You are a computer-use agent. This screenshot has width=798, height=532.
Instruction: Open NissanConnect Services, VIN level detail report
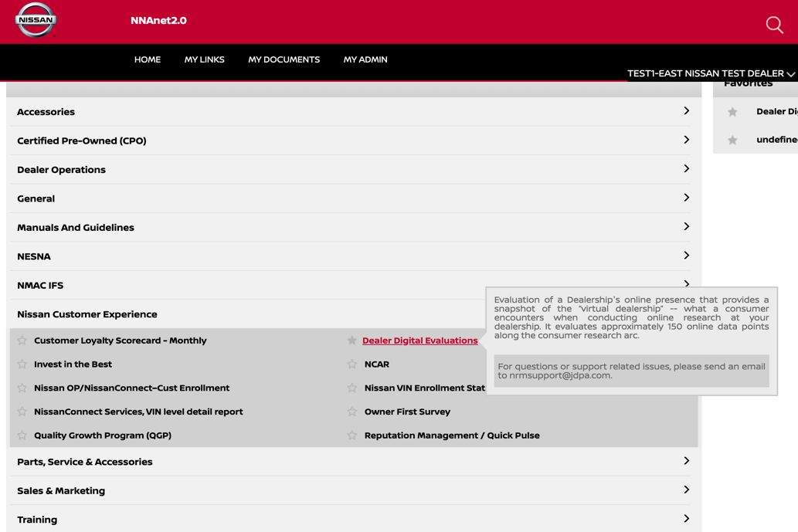[x=138, y=412]
